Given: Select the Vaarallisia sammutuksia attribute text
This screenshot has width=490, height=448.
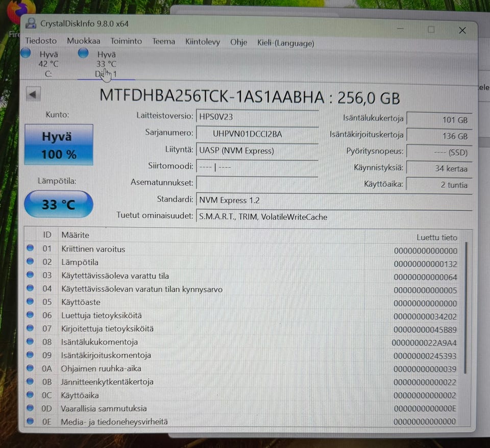Looking at the screenshot, I should (104, 408).
